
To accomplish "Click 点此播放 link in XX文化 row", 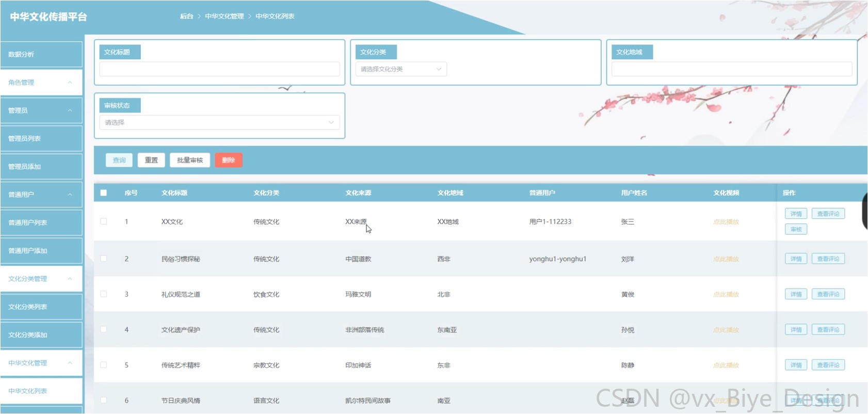I will 726,222.
